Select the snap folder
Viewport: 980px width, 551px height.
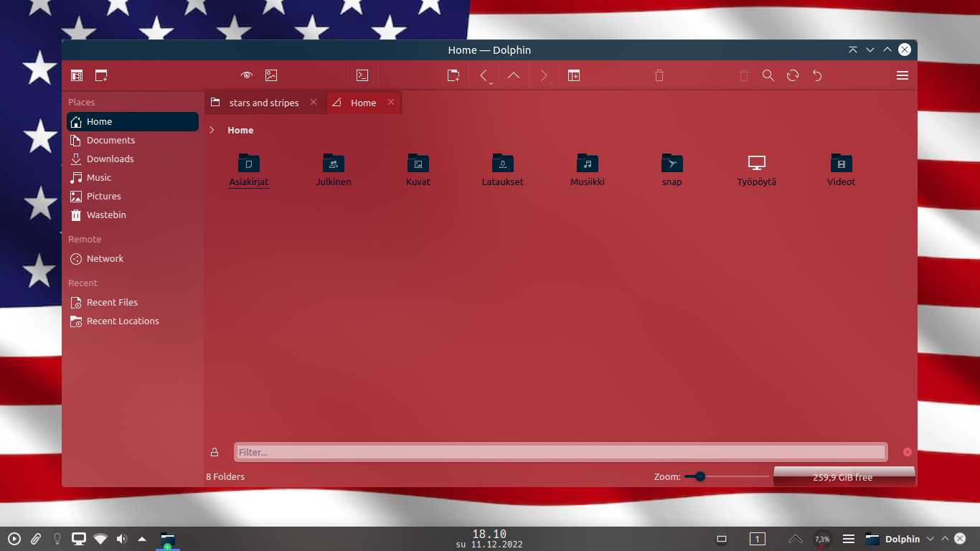[x=672, y=170]
